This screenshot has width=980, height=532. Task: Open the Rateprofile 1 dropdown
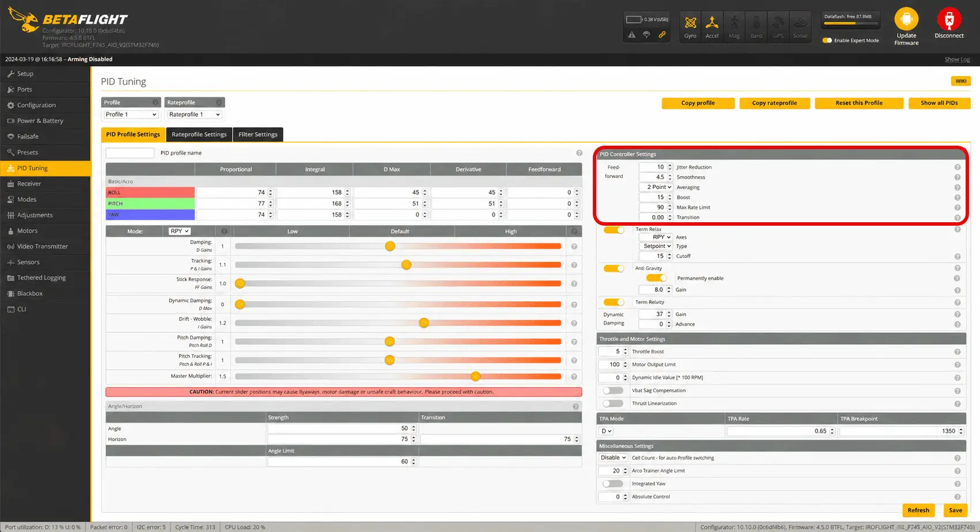tap(194, 115)
